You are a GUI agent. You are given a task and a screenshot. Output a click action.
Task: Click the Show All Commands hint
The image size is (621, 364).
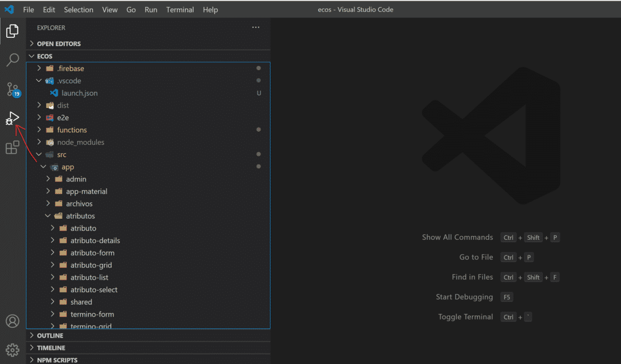point(457,237)
